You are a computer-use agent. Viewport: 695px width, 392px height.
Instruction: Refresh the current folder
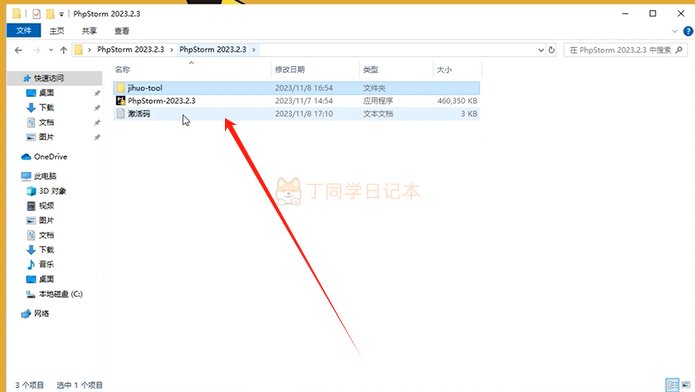(x=551, y=50)
